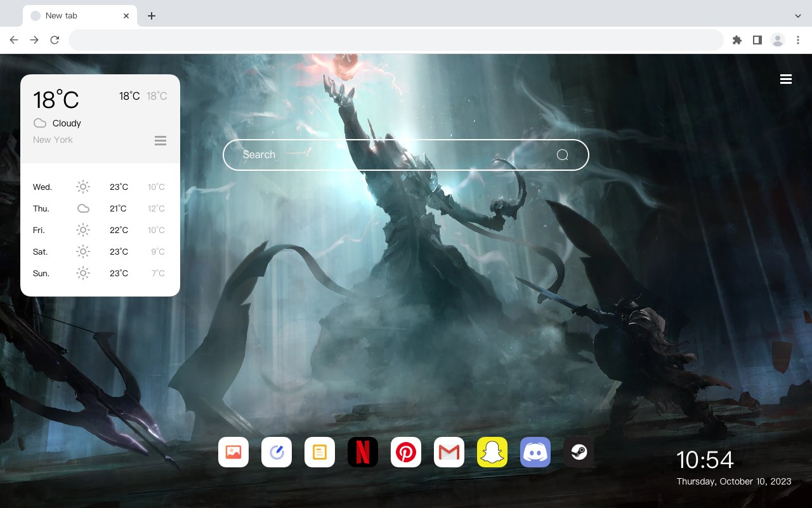
Task: Go forward in browser history
Action: [x=34, y=40]
